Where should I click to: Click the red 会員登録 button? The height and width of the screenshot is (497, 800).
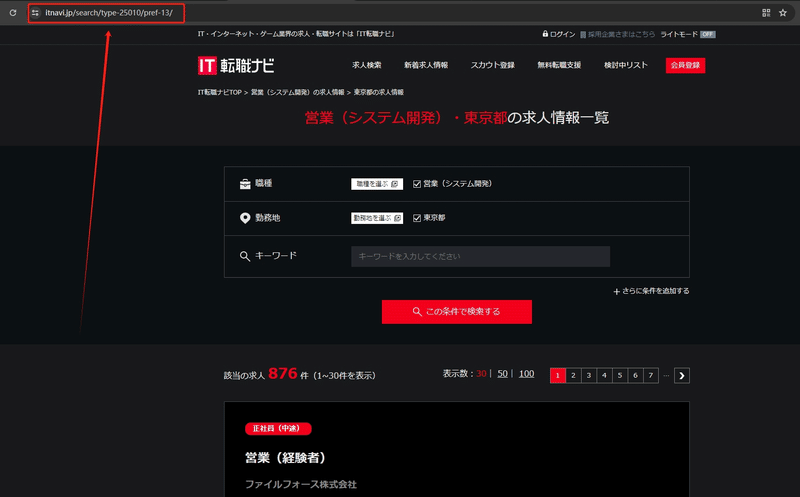[x=685, y=65]
